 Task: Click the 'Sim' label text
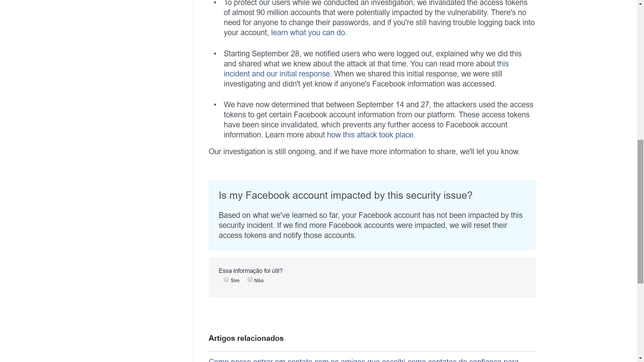click(235, 281)
